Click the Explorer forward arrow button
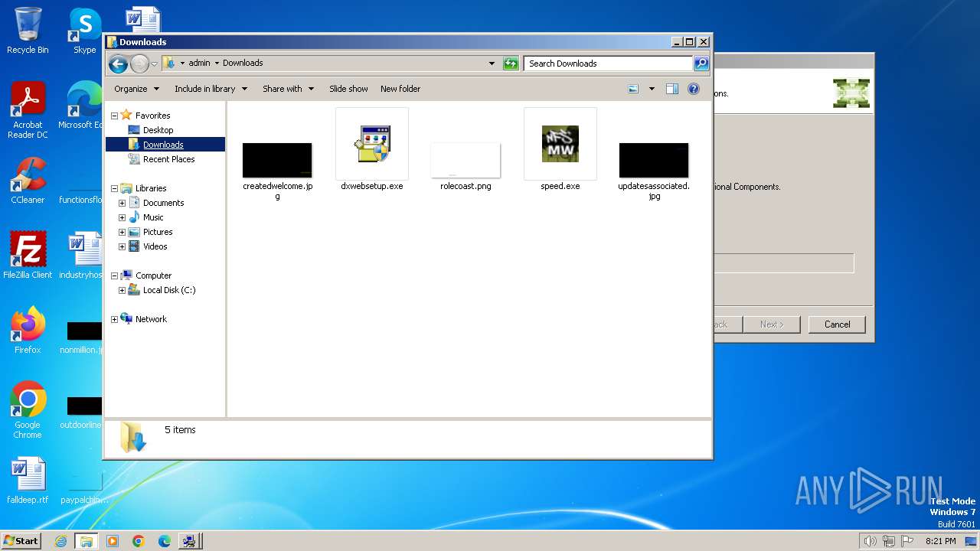 coord(139,64)
